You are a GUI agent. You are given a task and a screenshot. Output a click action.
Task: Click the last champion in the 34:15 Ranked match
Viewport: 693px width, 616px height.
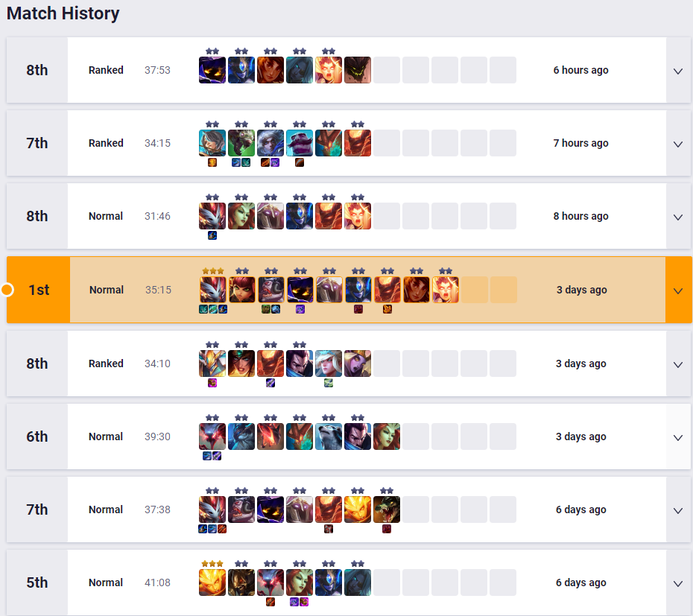[x=358, y=143]
